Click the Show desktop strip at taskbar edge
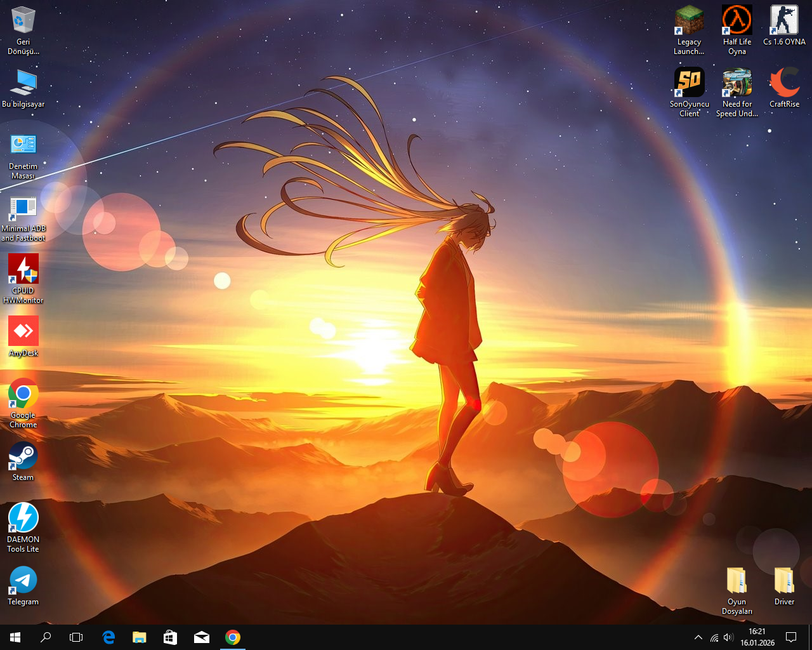 pyautogui.click(x=810, y=637)
